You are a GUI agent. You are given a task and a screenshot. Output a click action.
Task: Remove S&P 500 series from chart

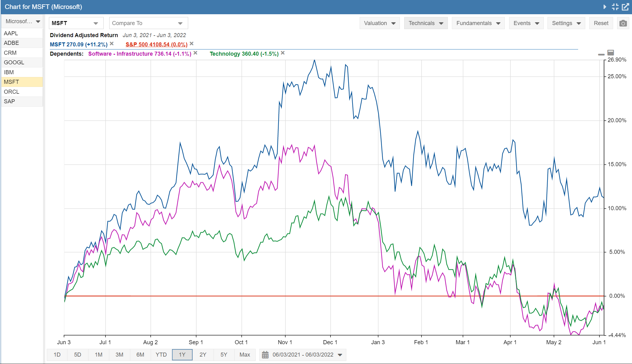(x=192, y=44)
